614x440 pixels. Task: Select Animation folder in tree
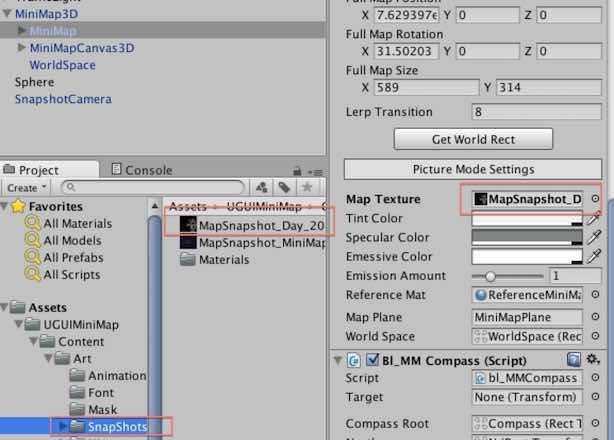108,375
